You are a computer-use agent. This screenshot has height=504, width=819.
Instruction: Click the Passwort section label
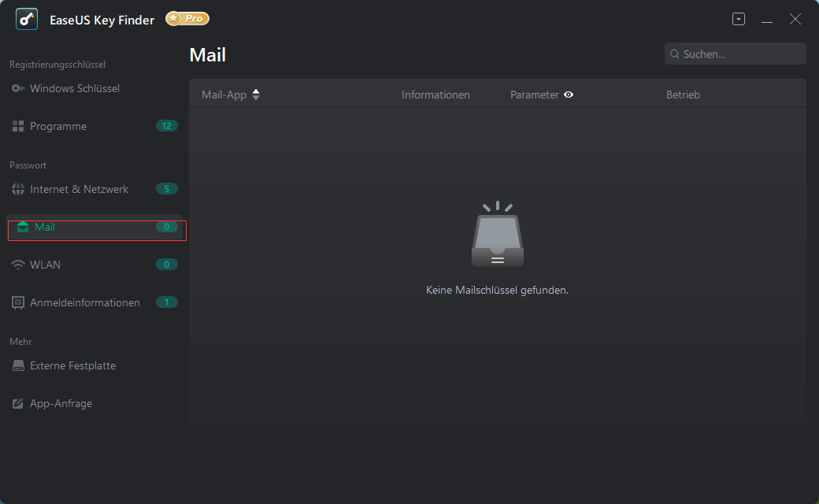click(x=28, y=165)
